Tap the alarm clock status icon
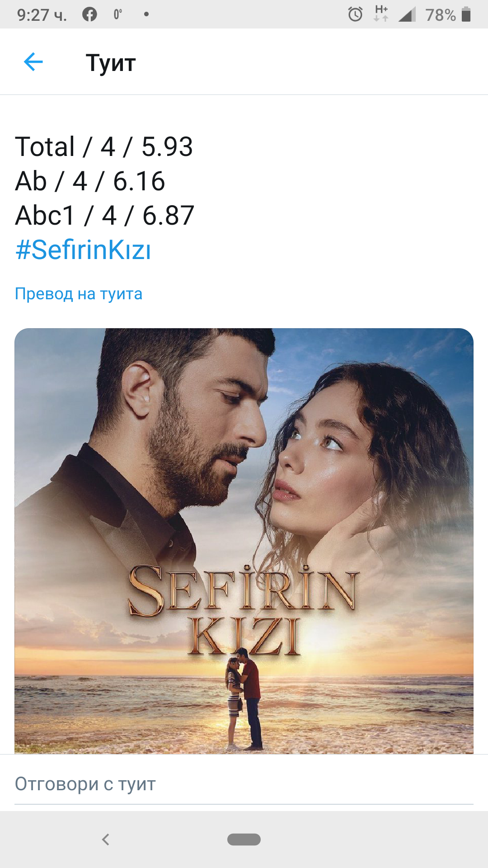 pos(355,14)
